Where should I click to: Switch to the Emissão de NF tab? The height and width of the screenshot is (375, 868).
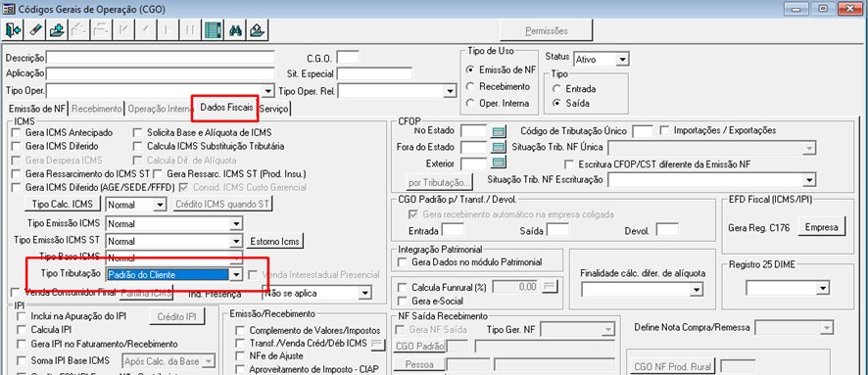point(36,109)
